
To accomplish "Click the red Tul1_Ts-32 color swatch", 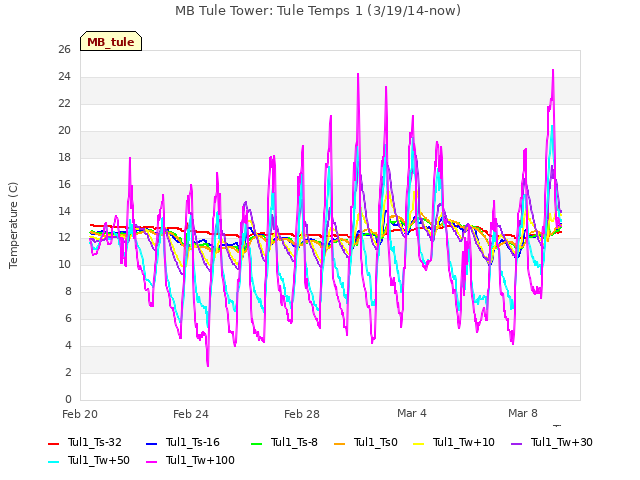I will (x=53, y=443).
